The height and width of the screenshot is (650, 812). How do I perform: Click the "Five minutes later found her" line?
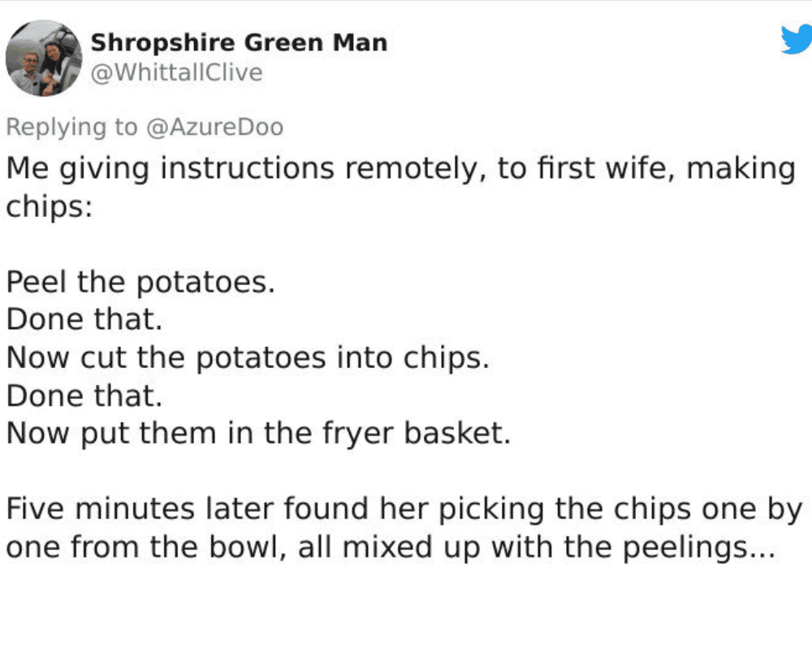point(404,509)
